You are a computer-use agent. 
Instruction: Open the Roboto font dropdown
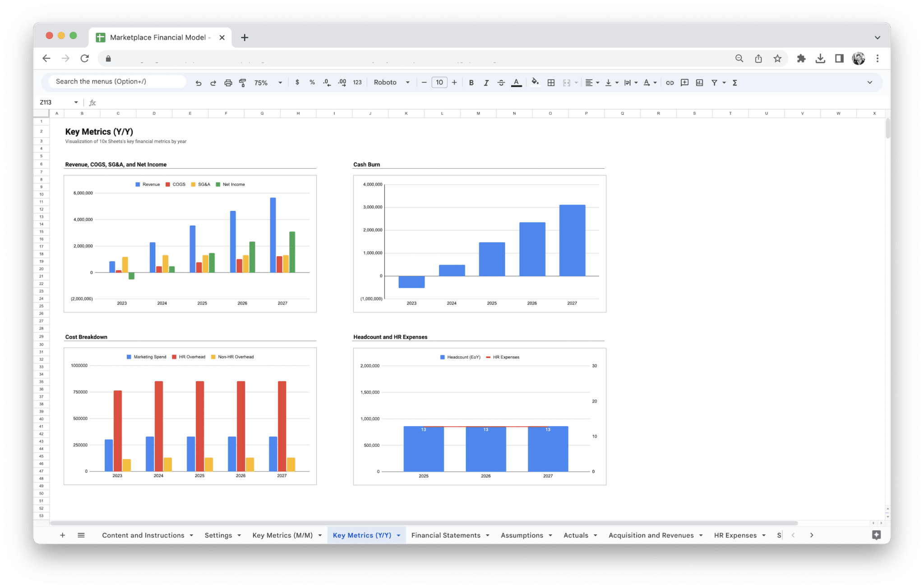[392, 82]
